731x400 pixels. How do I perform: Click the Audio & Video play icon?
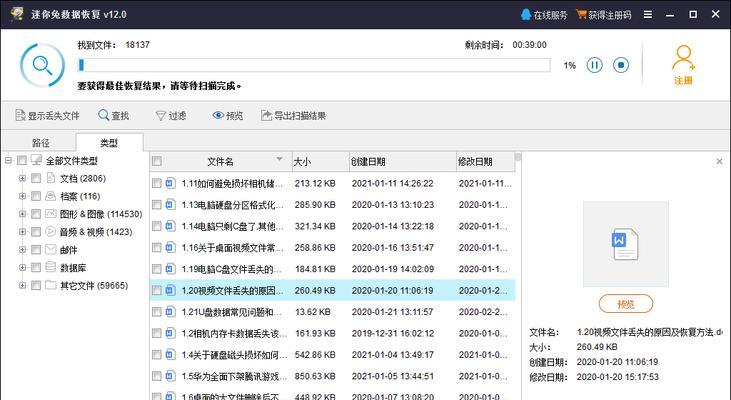coord(51,232)
